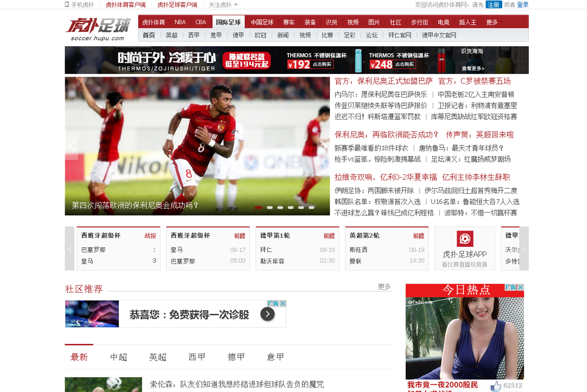Open headline 官方：保利尼奥正式加盟巴萨
The width and height of the screenshot is (587, 392).
click(x=384, y=81)
